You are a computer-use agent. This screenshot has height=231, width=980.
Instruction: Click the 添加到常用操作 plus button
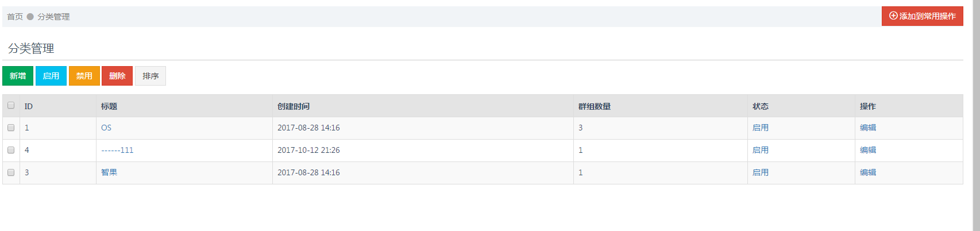tap(922, 16)
